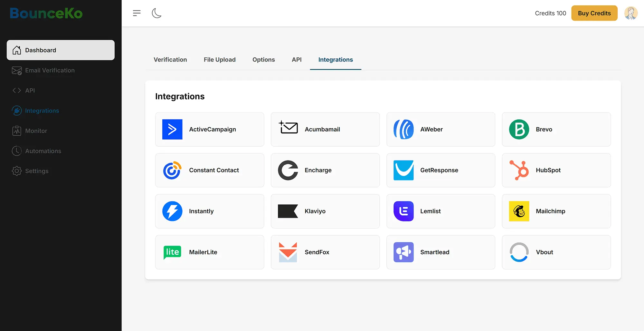Open the Constant Contact integration label
Screen dimensions: 644x331
(x=214, y=170)
